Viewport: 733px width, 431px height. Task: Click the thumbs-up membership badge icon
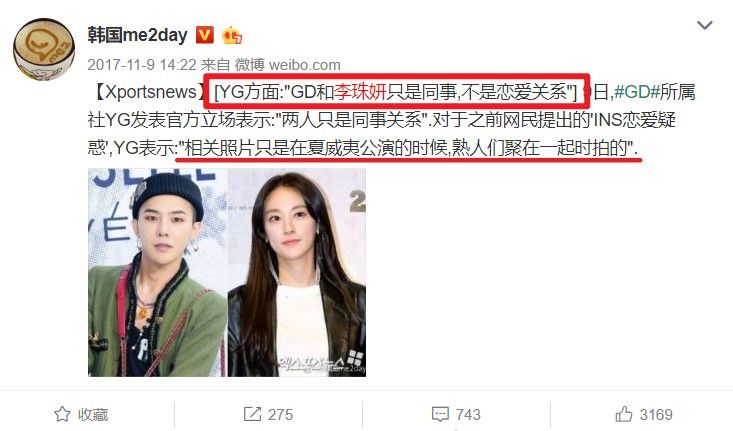coord(232,36)
